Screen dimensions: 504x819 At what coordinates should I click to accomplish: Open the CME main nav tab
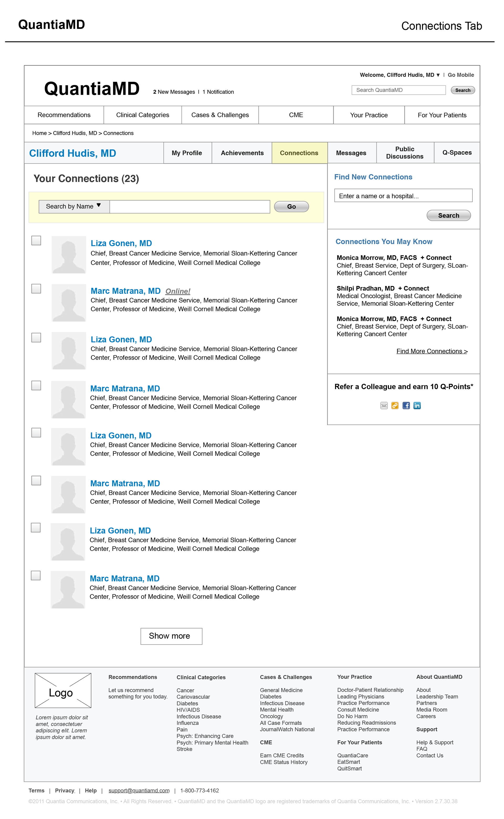pyautogui.click(x=296, y=115)
